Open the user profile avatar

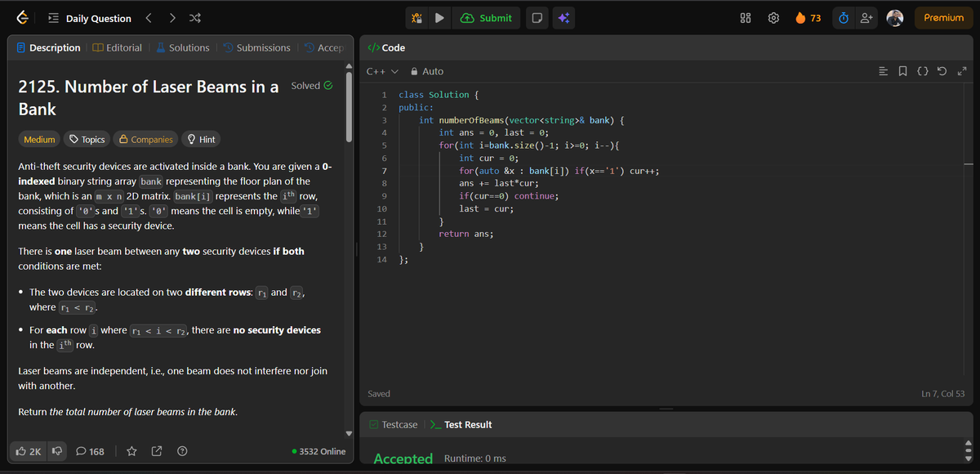[895, 18]
